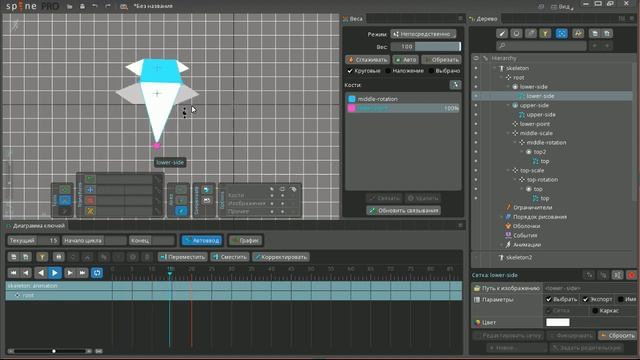640x360 pixels.
Task: Jump to the last frame
Action: tap(82, 273)
